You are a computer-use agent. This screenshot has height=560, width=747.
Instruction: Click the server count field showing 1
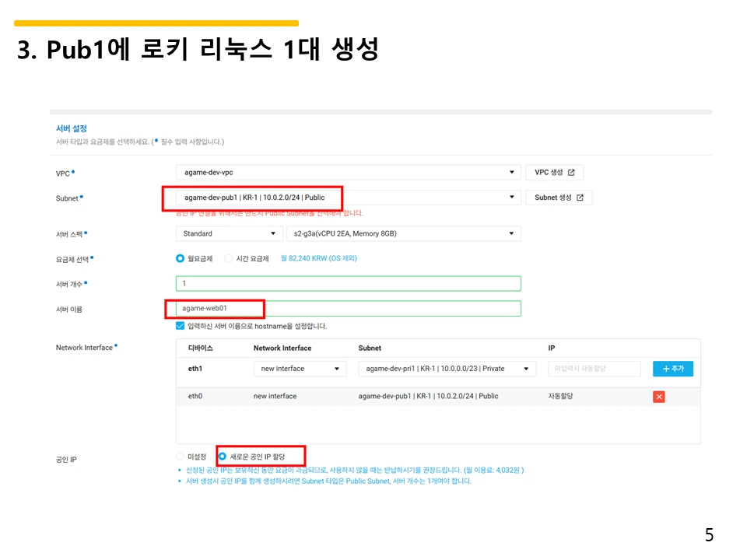(x=347, y=282)
